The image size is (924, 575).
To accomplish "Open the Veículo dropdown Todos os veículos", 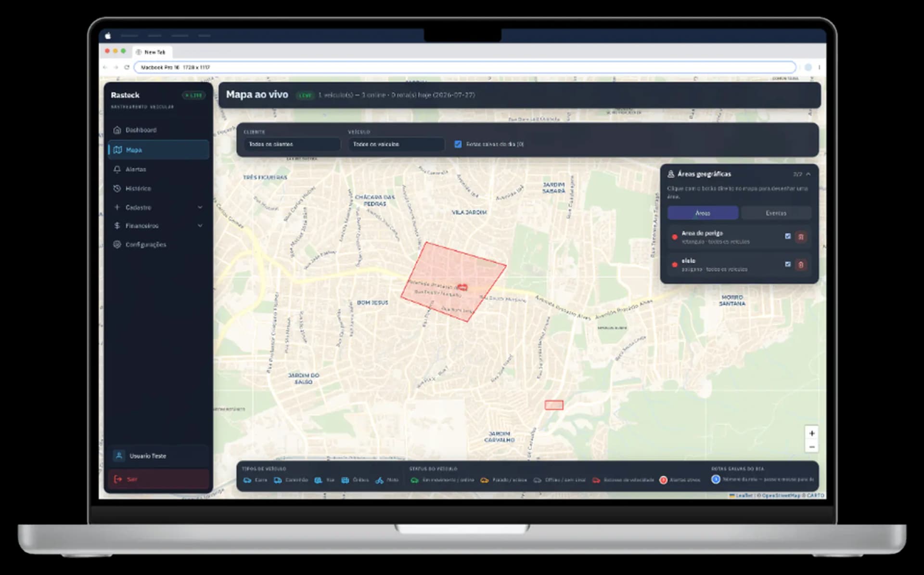I will coord(397,144).
